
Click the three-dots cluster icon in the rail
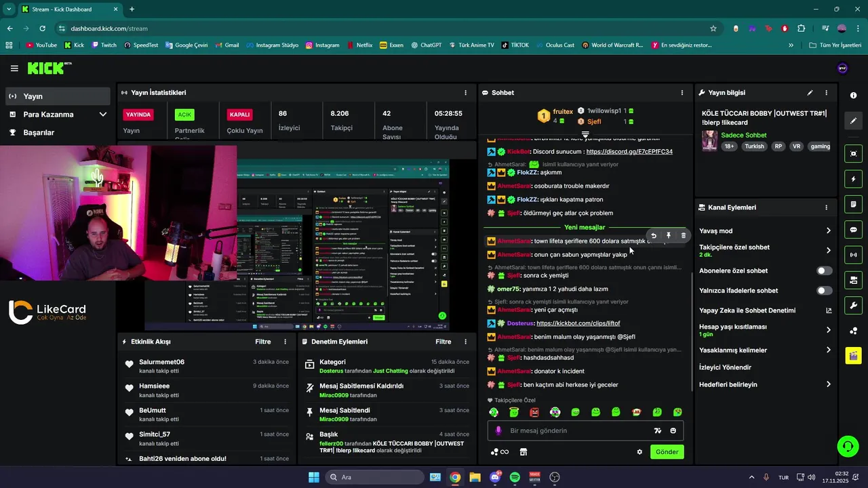click(x=854, y=331)
